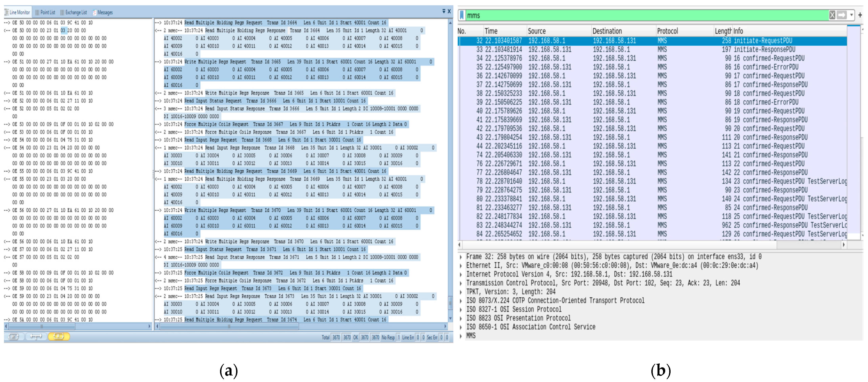Close the Line Monitor panel
Viewport: 868px width, 382px height.
tap(449, 11)
